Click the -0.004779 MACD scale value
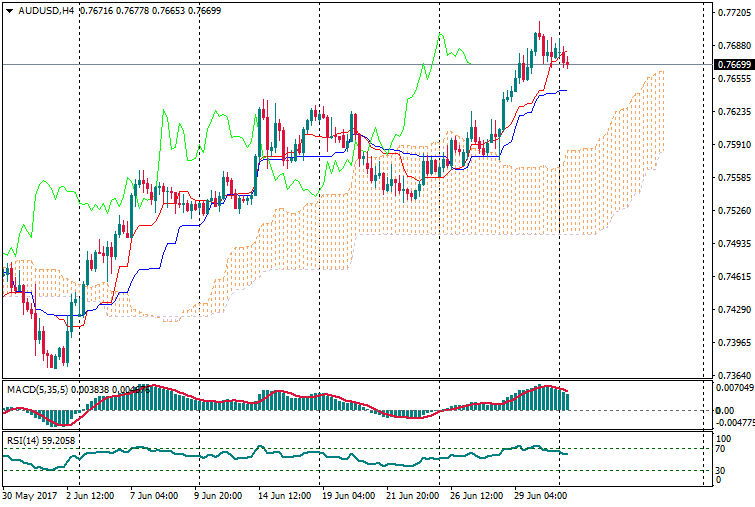This screenshot has height=507, width=755. coord(737,423)
